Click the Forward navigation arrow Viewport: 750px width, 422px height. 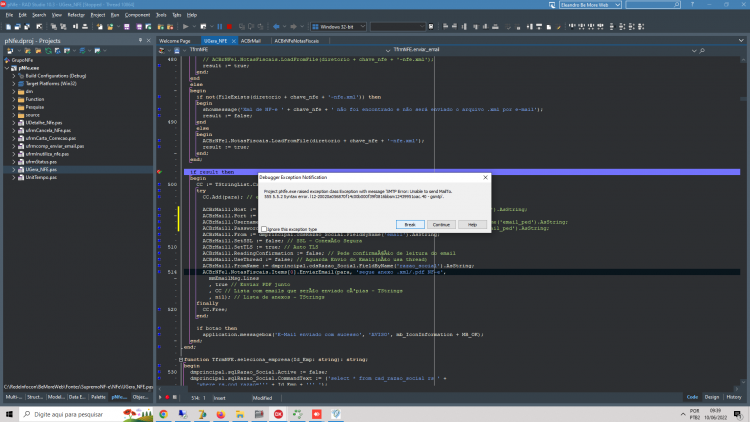(x=293, y=27)
